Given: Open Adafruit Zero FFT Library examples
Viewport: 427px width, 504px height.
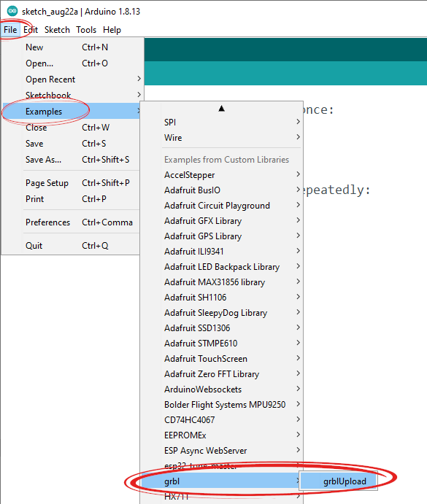Looking at the screenshot, I should click(x=221, y=374).
